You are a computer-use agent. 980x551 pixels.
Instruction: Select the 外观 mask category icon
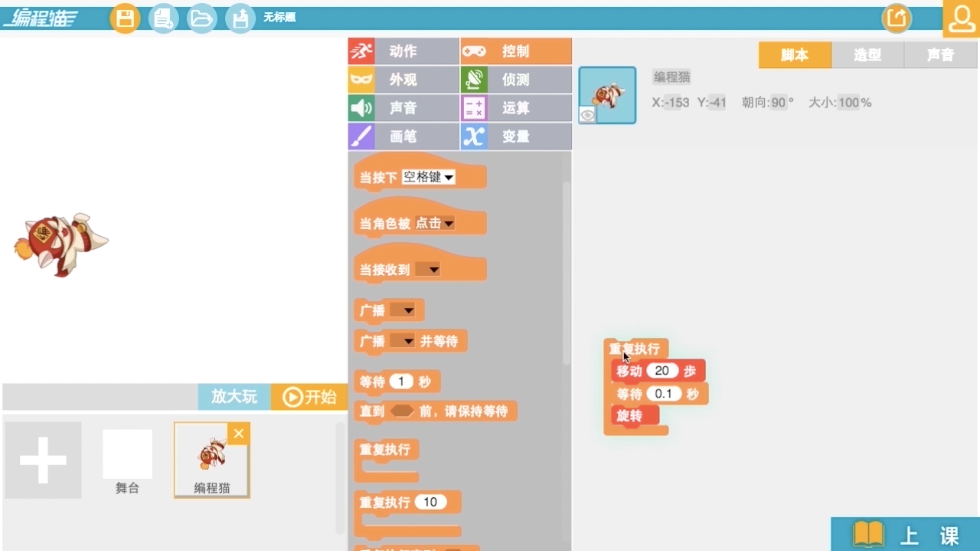tap(361, 79)
